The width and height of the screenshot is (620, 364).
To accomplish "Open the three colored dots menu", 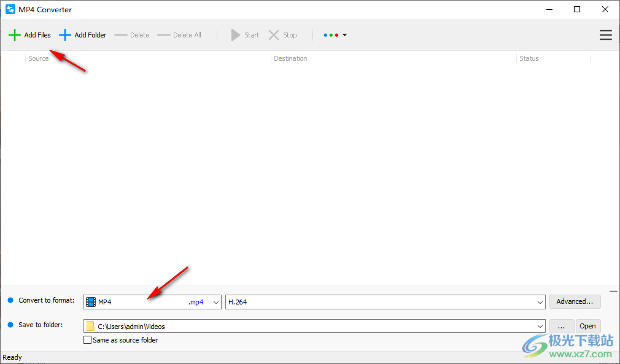I will pyautogui.click(x=335, y=35).
